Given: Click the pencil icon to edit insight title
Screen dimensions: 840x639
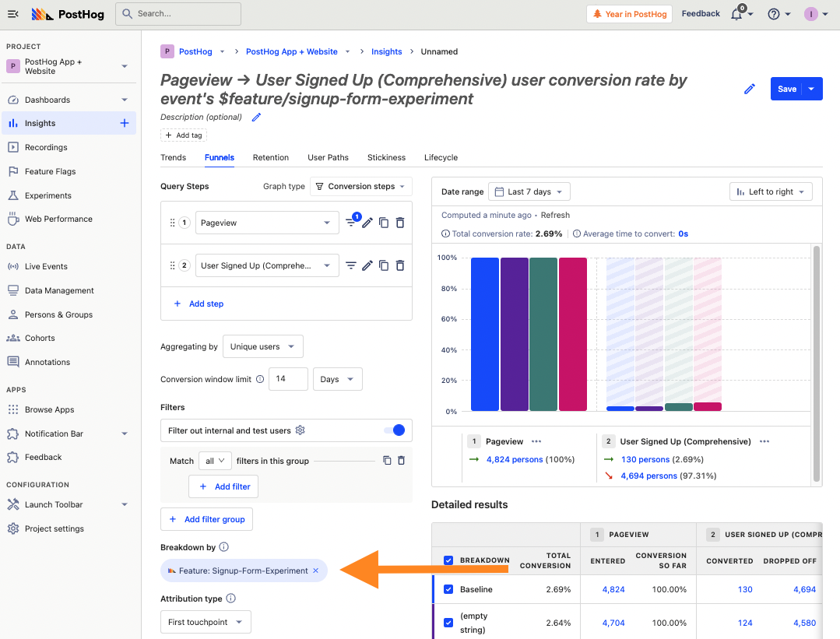Looking at the screenshot, I should point(750,89).
